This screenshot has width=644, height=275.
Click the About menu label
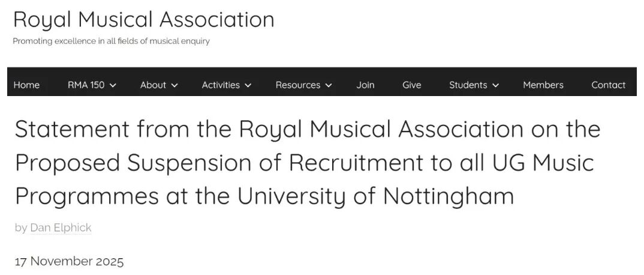153,85
